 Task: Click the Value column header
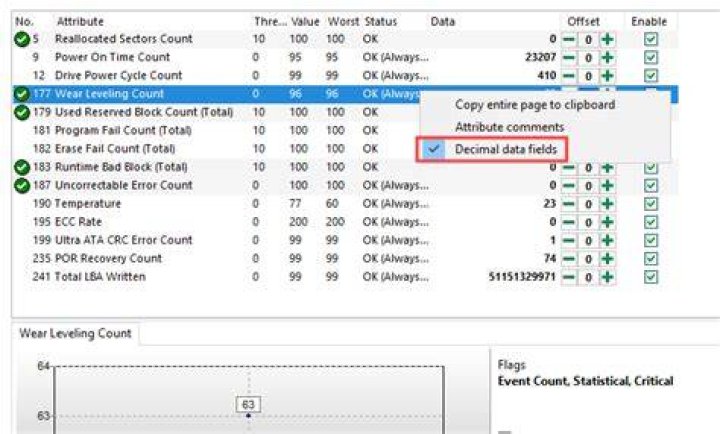305,22
